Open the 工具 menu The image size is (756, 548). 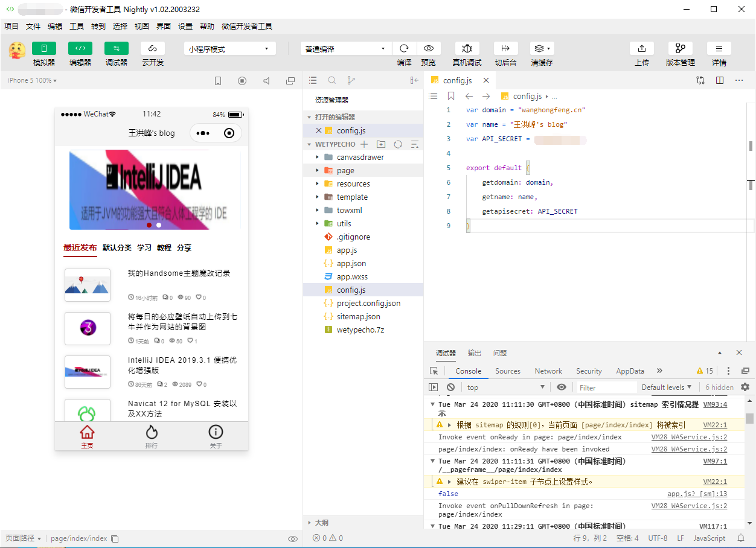77,27
